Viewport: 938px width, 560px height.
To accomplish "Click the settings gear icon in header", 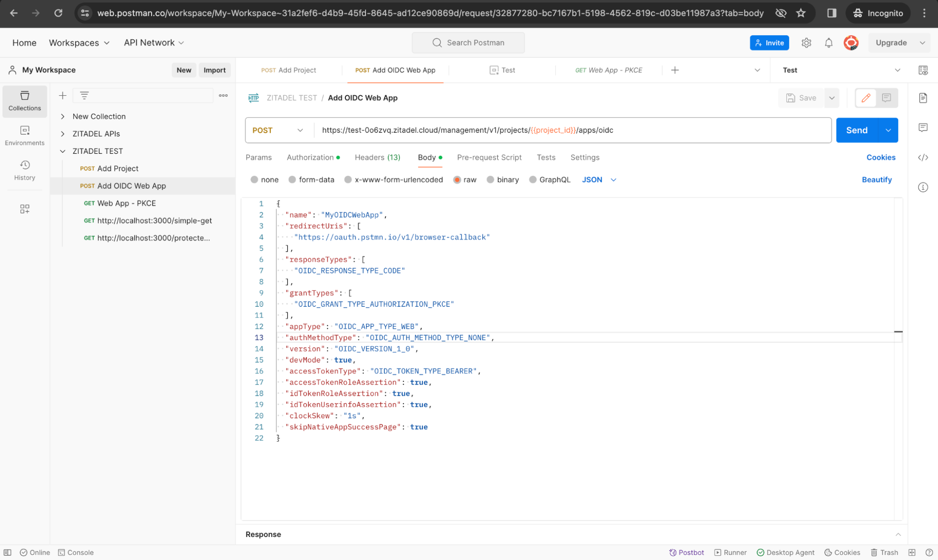I will pos(806,43).
